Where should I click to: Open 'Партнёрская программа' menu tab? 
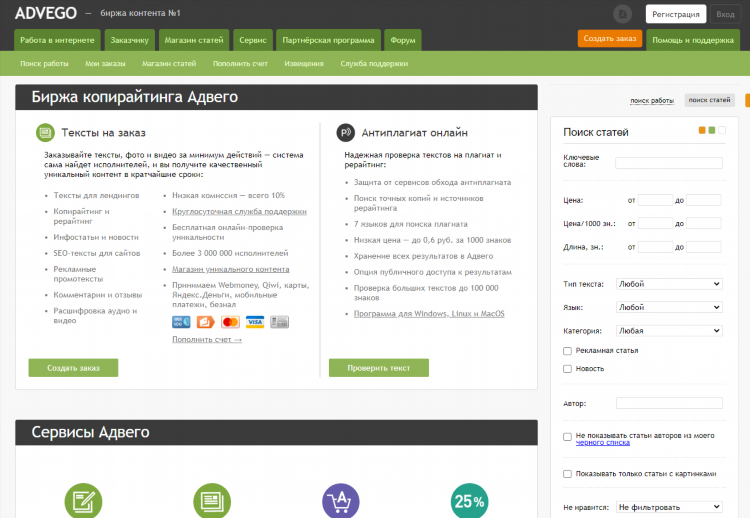tap(328, 40)
